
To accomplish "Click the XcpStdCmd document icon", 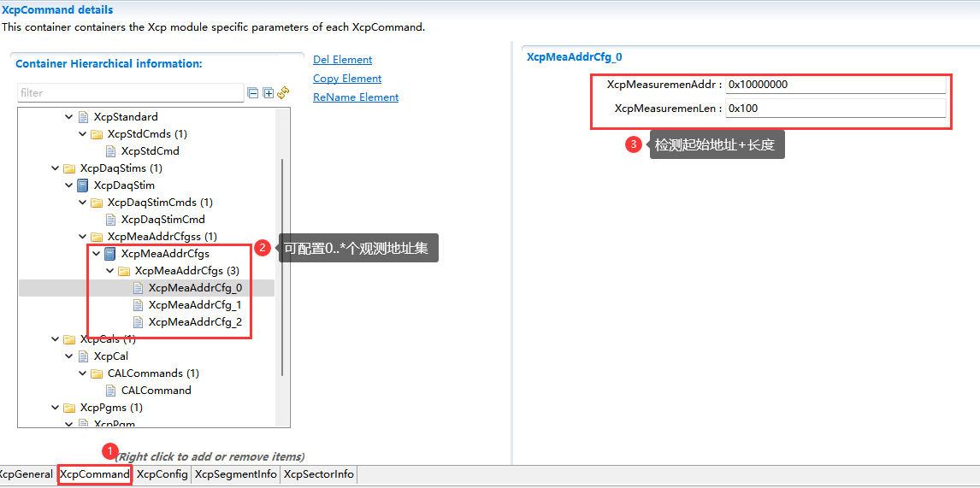I will (x=110, y=151).
